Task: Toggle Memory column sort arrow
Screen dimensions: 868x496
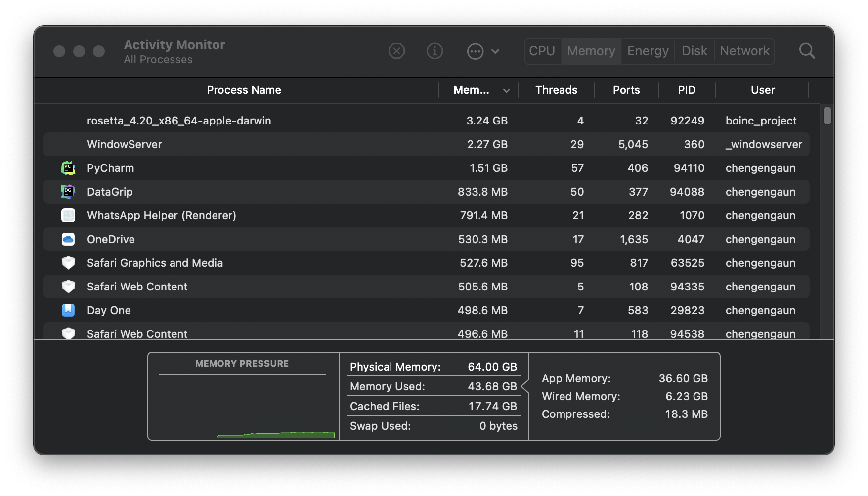Action: point(506,90)
